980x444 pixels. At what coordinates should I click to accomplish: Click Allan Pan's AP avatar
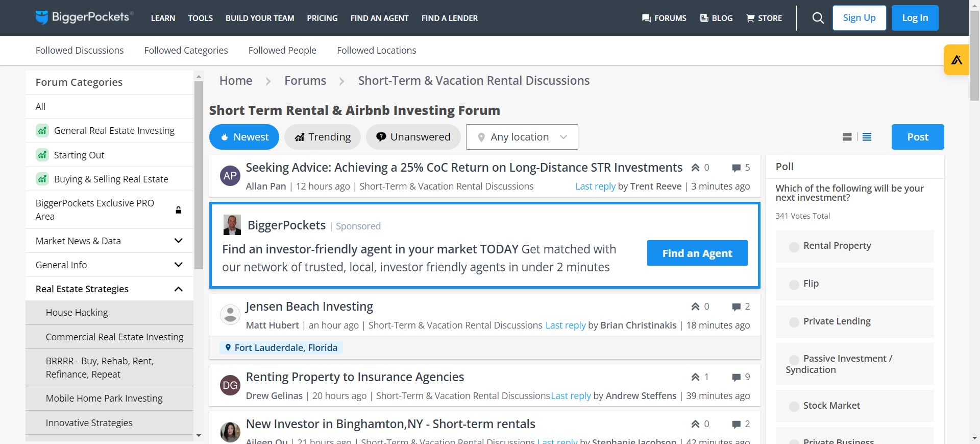click(x=230, y=176)
